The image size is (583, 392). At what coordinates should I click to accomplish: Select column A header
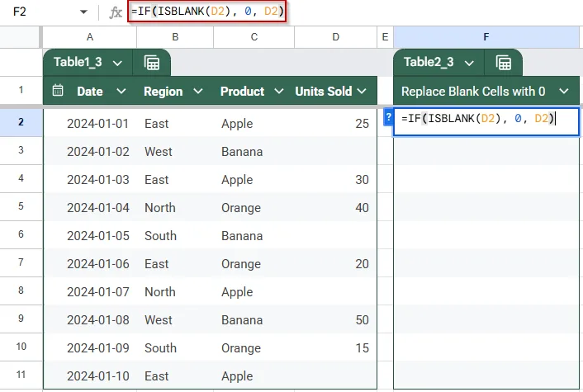point(90,37)
